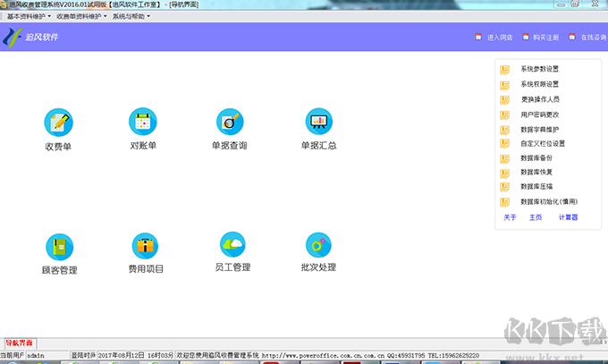Click the 费用项目 fee items icon

click(145, 245)
